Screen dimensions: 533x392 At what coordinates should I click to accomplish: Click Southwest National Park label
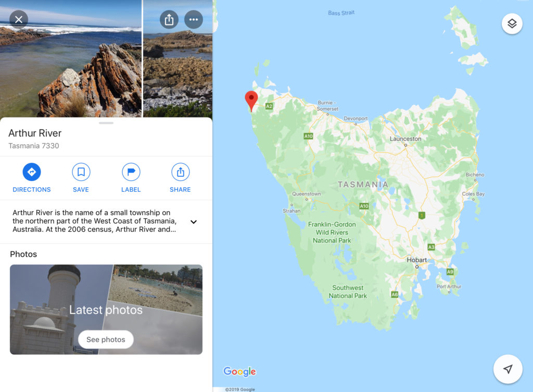coord(348,292)
